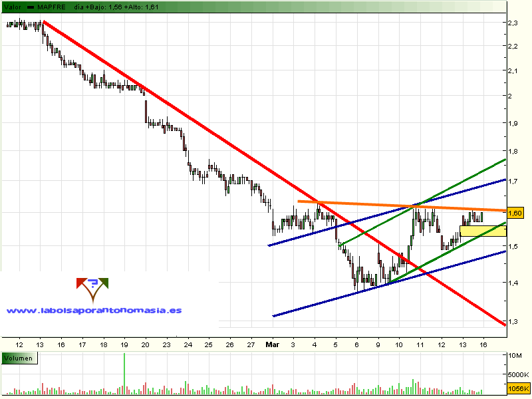Click date label 16 at the axis end

click(x=483, y=344)
